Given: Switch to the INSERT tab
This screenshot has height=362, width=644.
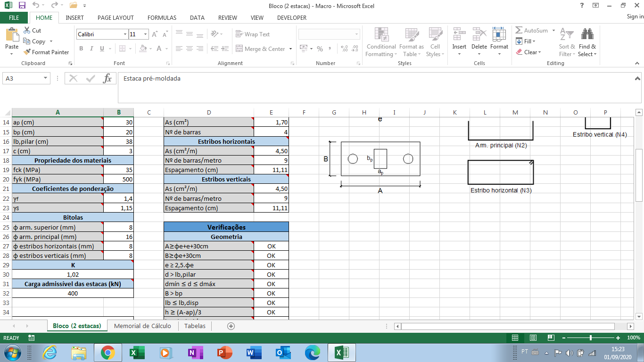Looking at the screenshot, I should coord(75,18).
